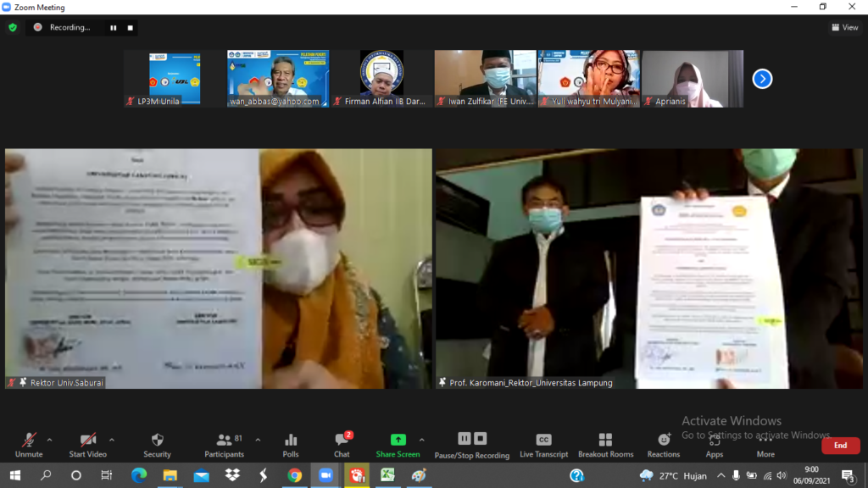Pause the recording from the top indicator

(113, 27)
